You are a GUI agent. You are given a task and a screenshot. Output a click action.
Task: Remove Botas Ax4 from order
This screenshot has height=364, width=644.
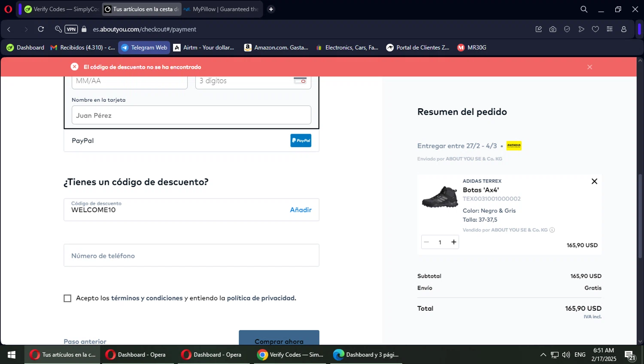(x=594, y=181)
